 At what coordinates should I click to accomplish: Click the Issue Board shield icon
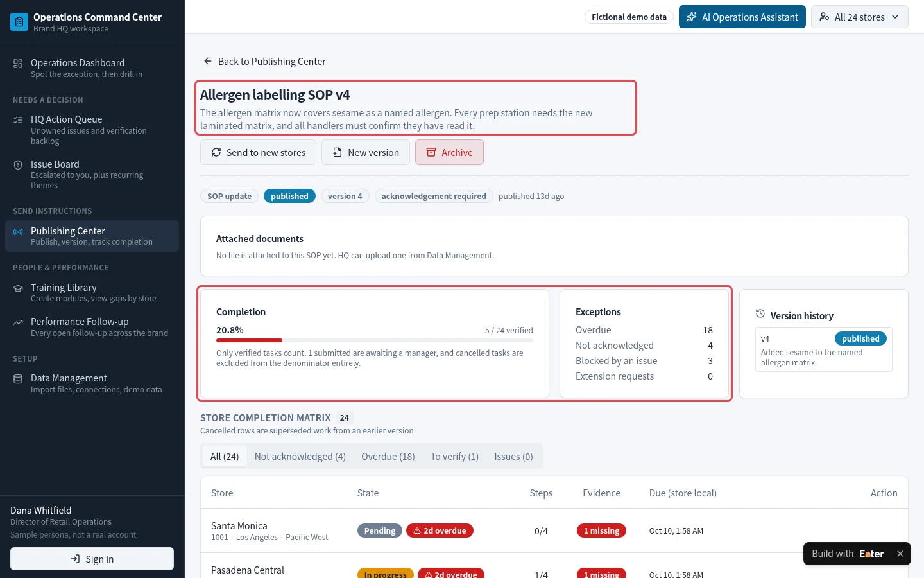coord(18,164)
